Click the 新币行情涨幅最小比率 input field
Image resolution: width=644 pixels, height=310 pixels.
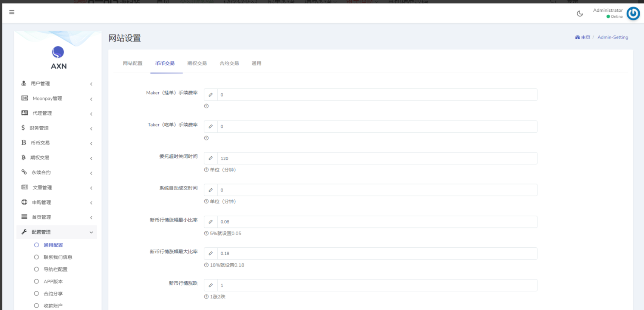377,222
